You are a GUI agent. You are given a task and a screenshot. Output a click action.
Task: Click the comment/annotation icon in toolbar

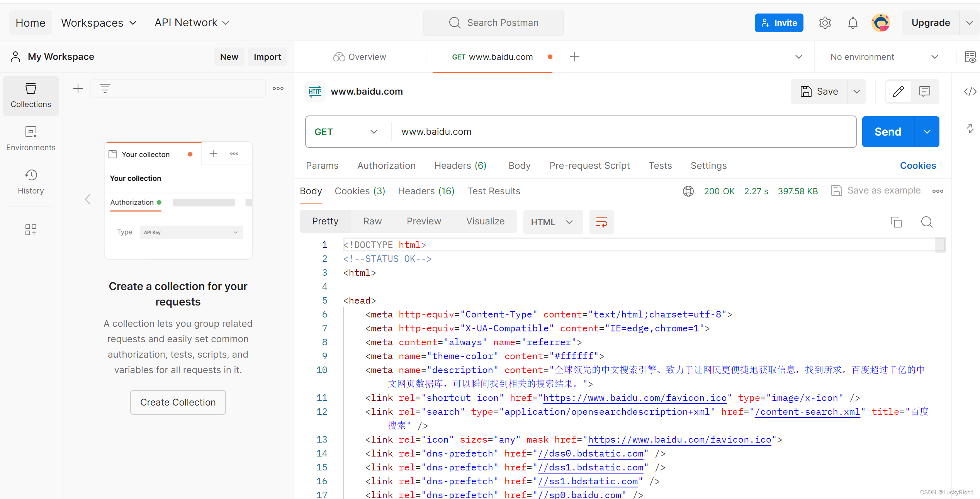tap(925, 91)
